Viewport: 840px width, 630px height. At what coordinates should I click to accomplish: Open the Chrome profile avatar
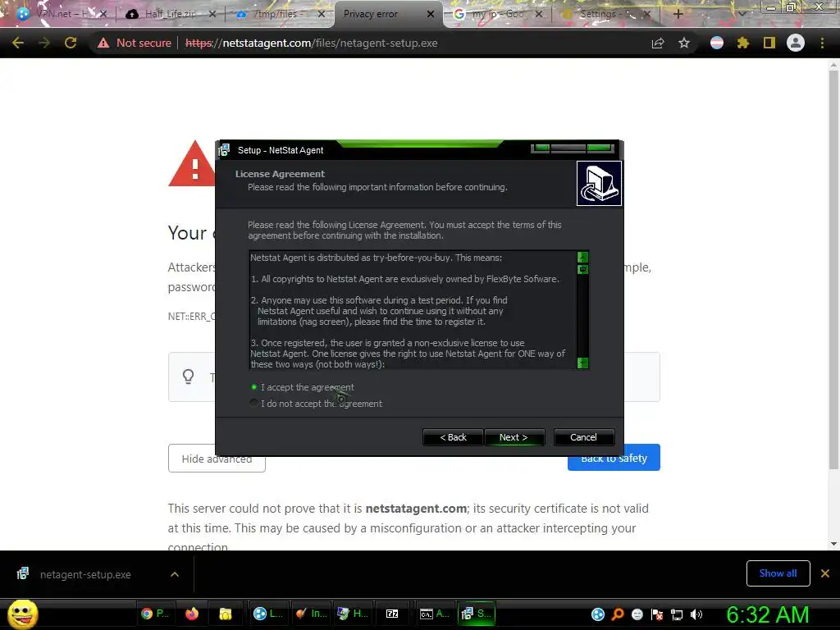[796, 43]
